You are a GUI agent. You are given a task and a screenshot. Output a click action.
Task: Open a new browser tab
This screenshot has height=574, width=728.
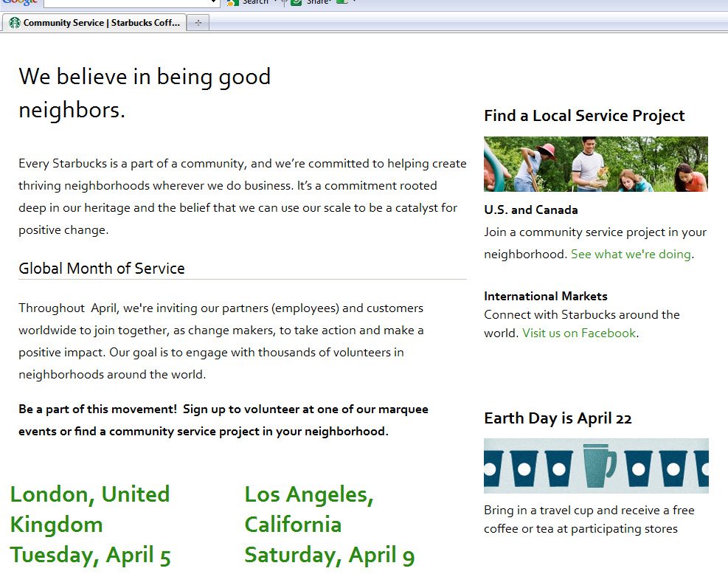pyautogui.click(x=198, y=23)
